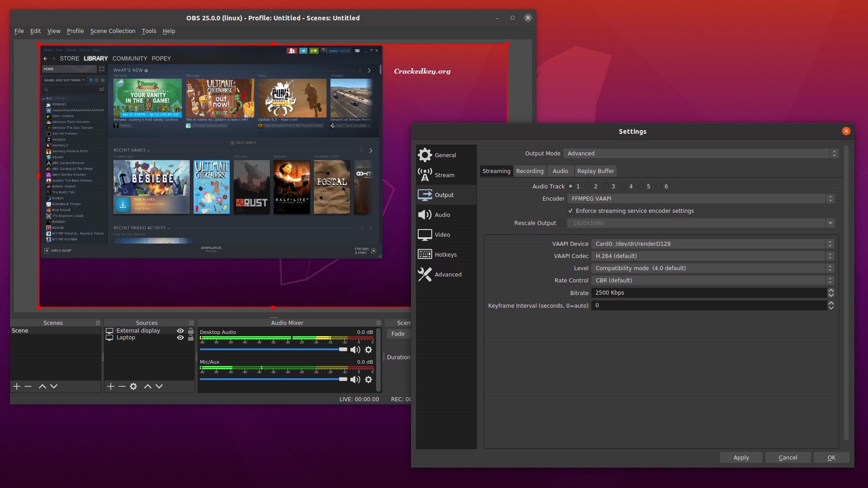Toggle Mic/Aux audio source mute button
The width and height of the screenshot is (868, 488).
click(x=357, y=379)
